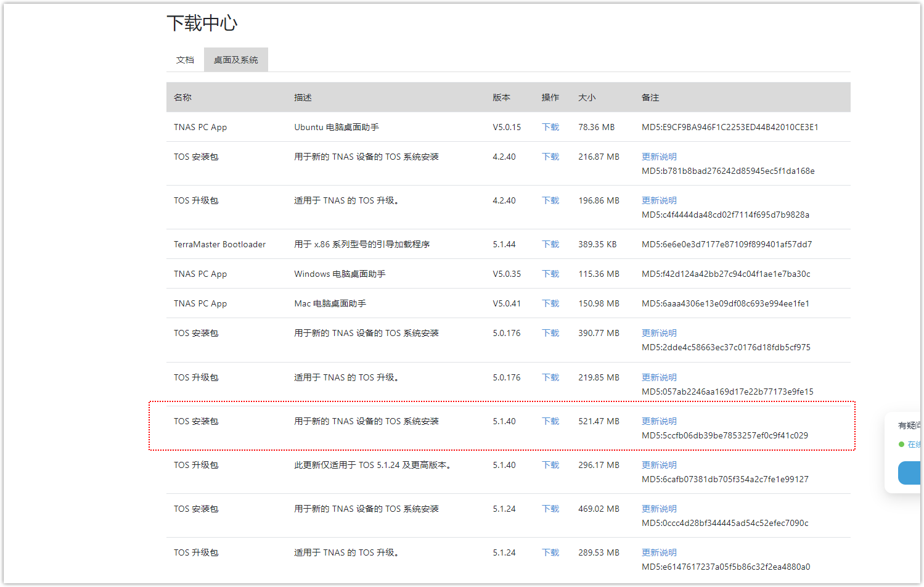Image resolution: width=924 pixels, height=587 pixels.
Task: Click the 下载中心 page heading
Action: coord(202,23)
